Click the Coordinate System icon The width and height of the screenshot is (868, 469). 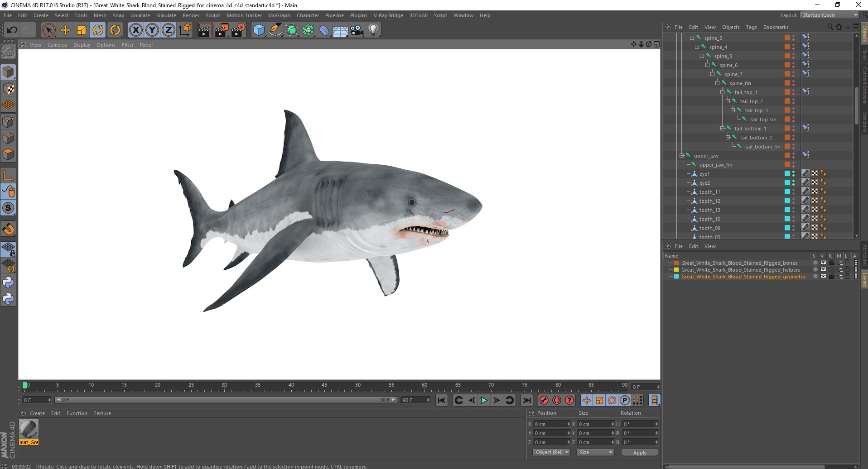click(x=185, y=30)
